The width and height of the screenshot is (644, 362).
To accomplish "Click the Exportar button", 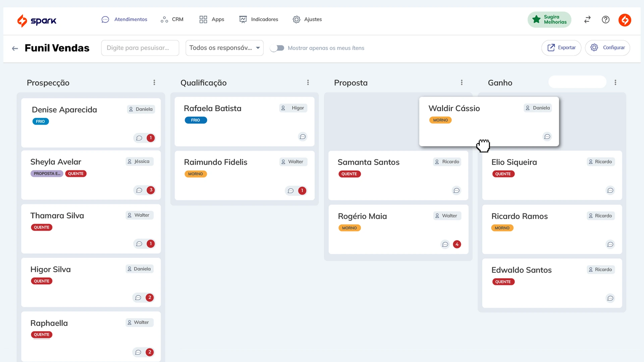I will [x=561, y=48].
